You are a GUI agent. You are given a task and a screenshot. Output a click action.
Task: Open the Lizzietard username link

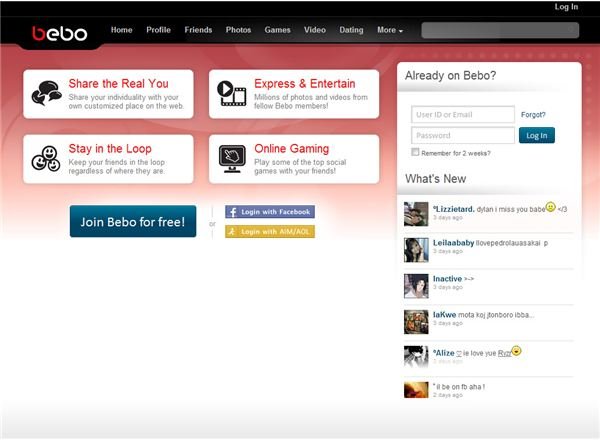click(x=454, y=209)
